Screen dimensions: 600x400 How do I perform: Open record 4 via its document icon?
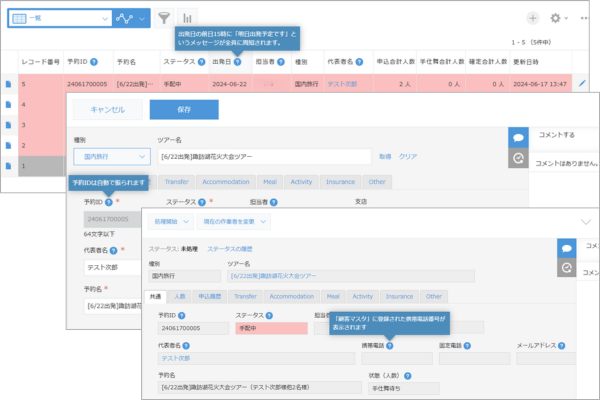tap(8, 104)
